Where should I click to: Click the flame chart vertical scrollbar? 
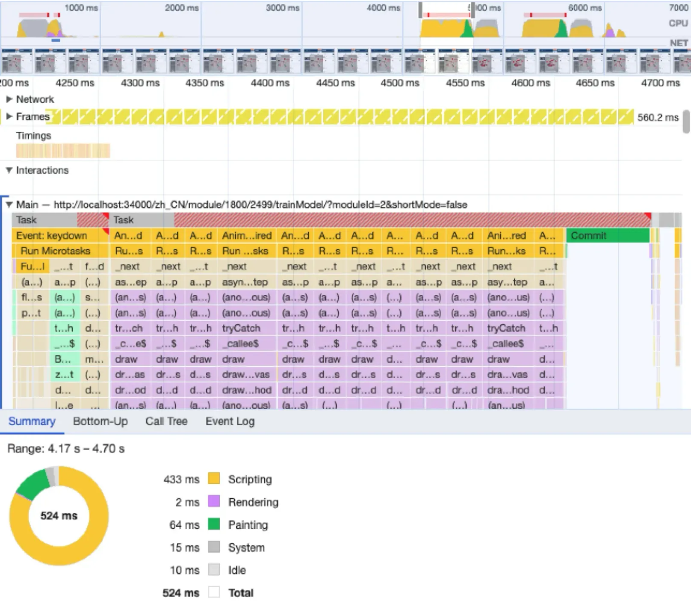[686, 122]
